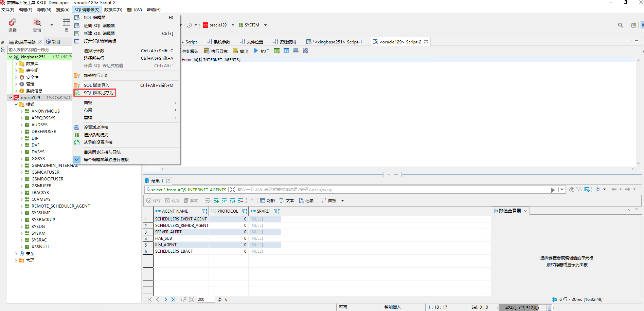644x311 pixels.
Task: Switch results view to 网格 grid mode
Action: coord(267,201)
